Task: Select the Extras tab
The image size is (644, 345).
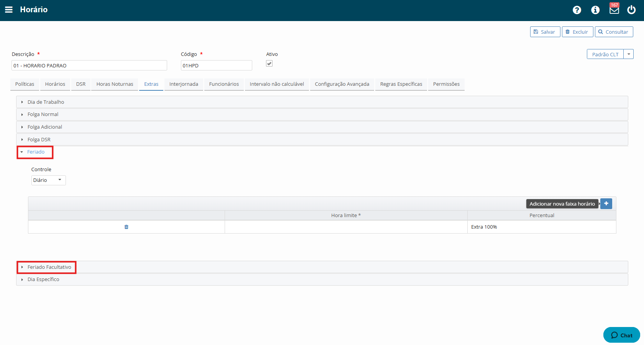Action: click(151, 84)
